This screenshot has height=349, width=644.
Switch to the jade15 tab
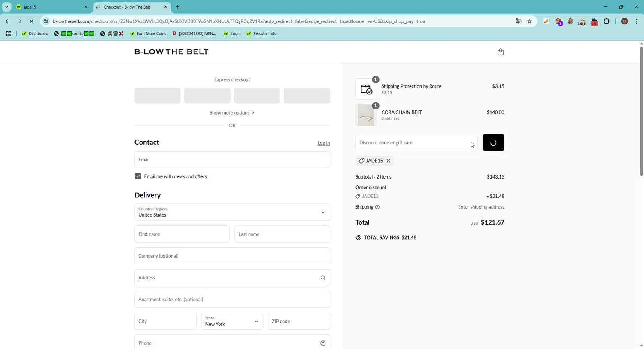point(52,7)
